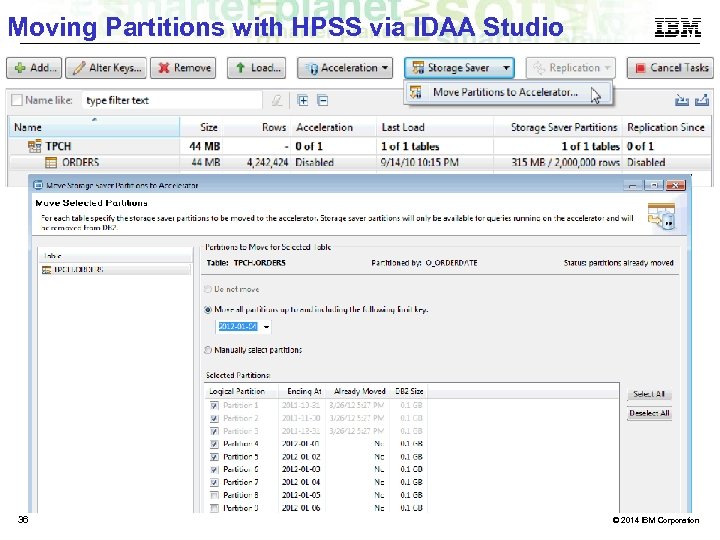Click the dialog title bar window icon
720x540 pixels.
tap(39, 186)
